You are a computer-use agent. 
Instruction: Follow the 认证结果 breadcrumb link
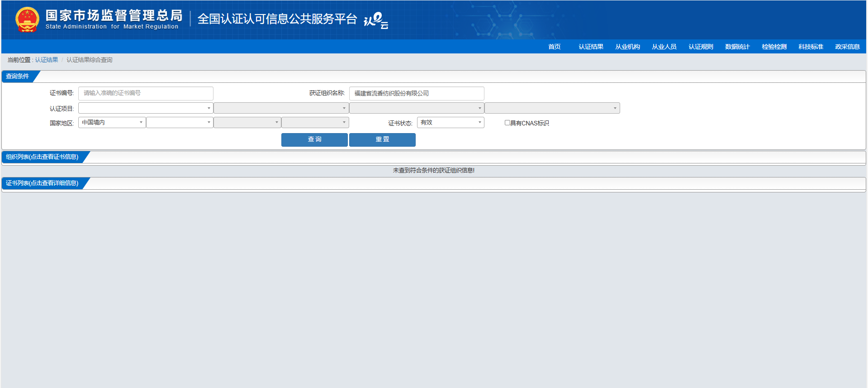coord(47,60)
